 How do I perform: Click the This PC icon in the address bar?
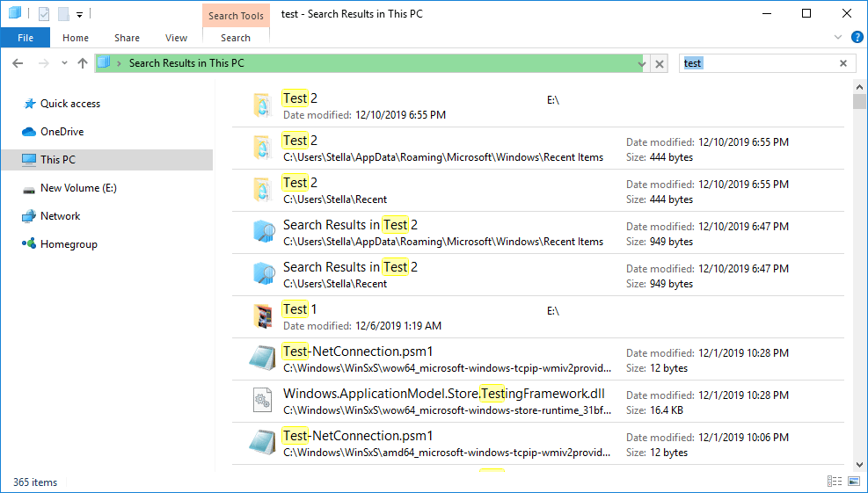104,62
